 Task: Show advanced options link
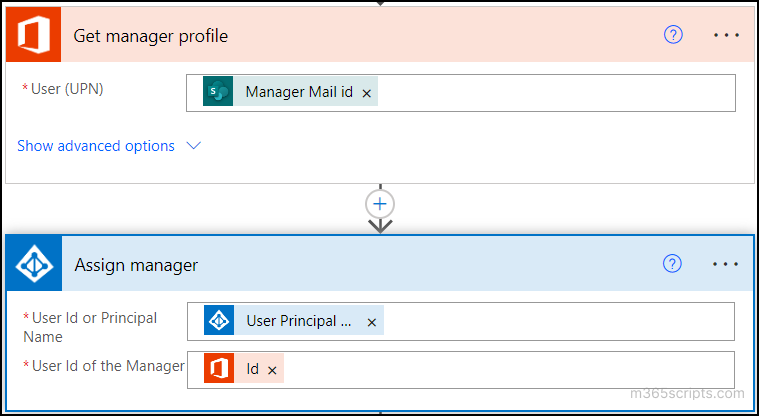click(96, 146)
